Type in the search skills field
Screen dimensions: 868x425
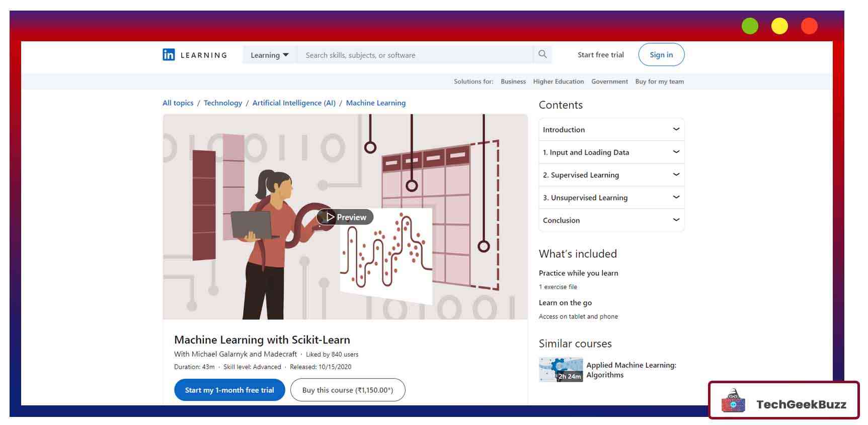click(x=415, y=55)
